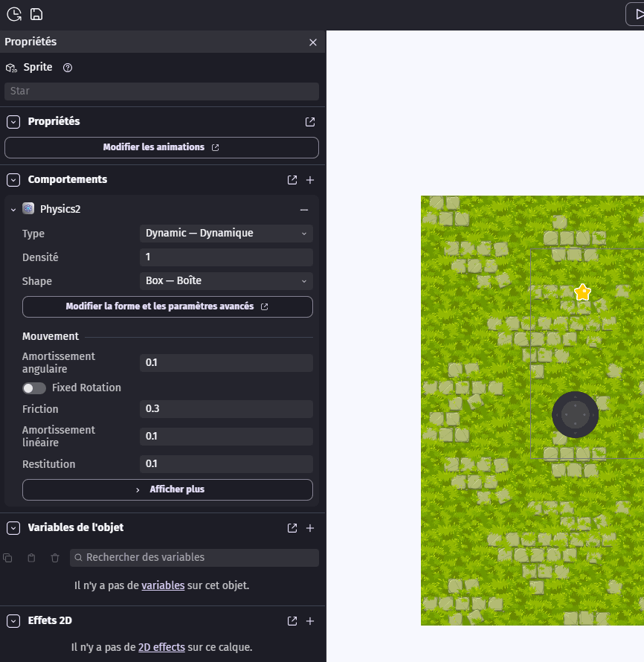Open the 2D effects link
This screenshot has height=662, width=644.
click(161, 647)
